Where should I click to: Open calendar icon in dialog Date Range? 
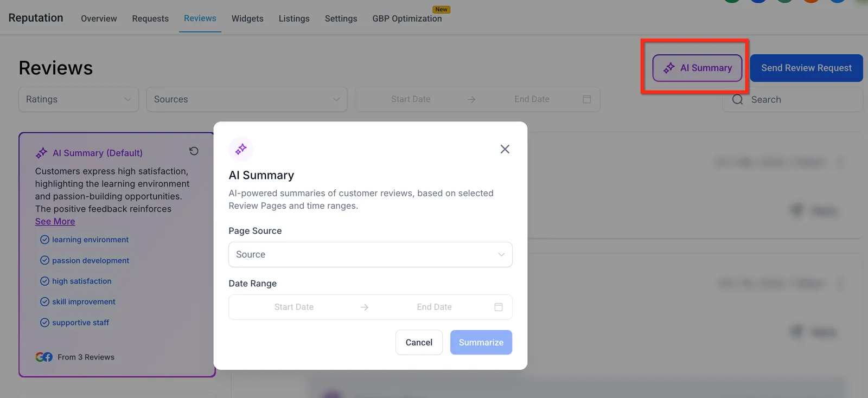499,307
